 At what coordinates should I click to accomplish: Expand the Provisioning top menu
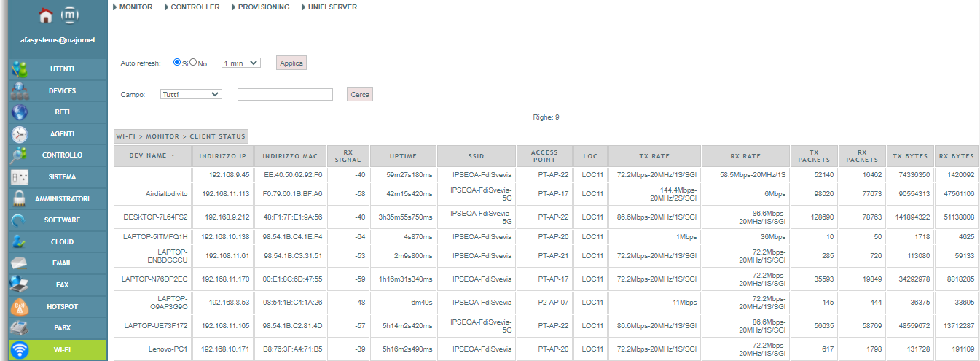(260, 7)
